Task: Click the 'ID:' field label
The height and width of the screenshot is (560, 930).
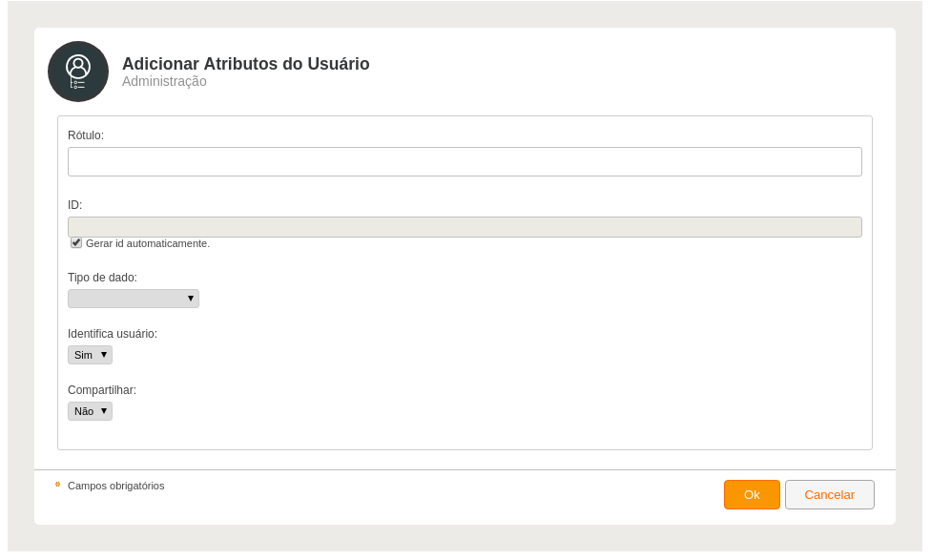Action: 74,205
